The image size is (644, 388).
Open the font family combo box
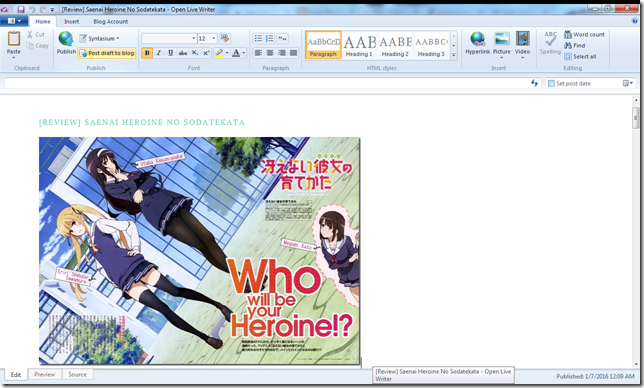tap(169, 38)
